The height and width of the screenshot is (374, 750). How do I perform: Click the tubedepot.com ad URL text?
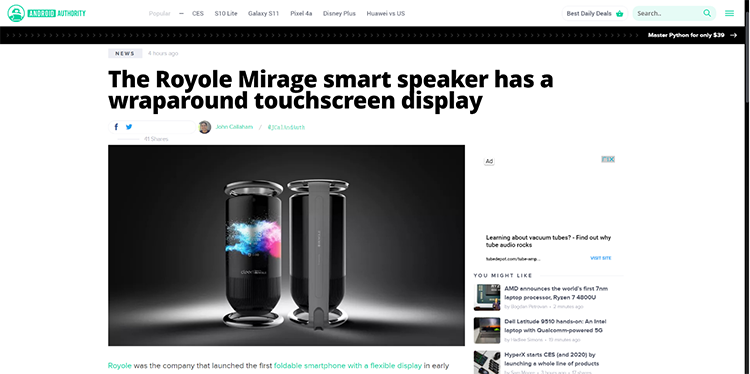(513, 259)
